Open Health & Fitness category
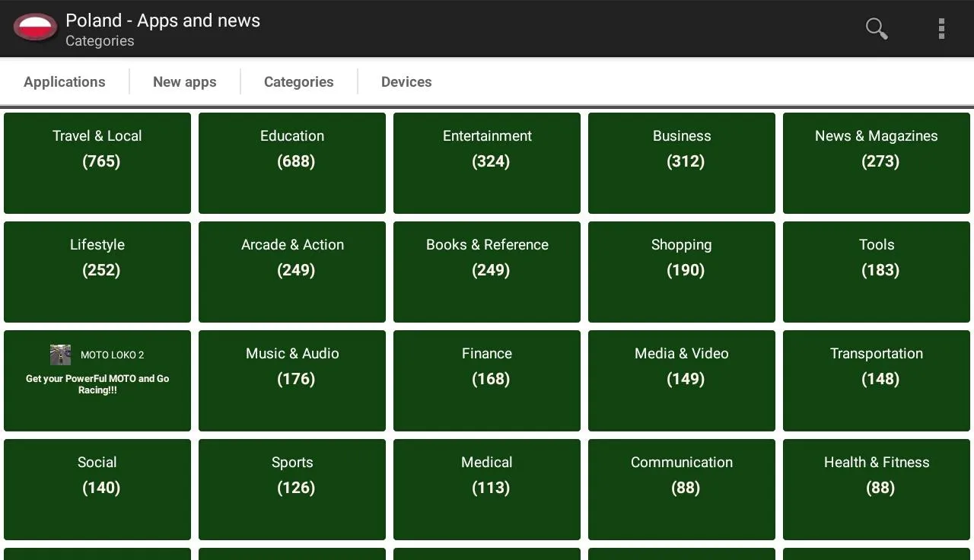The image size is (974, 560). (877, 489)
